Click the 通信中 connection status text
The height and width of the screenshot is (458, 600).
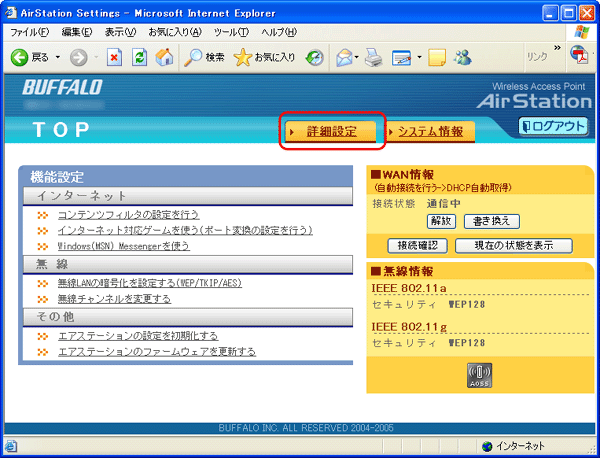[443, 204]
